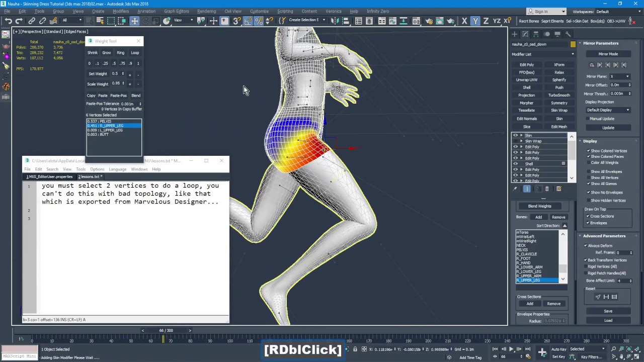Activate the Select and Rotate tool
Screen dimensions: 644x362
coord(145,21)
